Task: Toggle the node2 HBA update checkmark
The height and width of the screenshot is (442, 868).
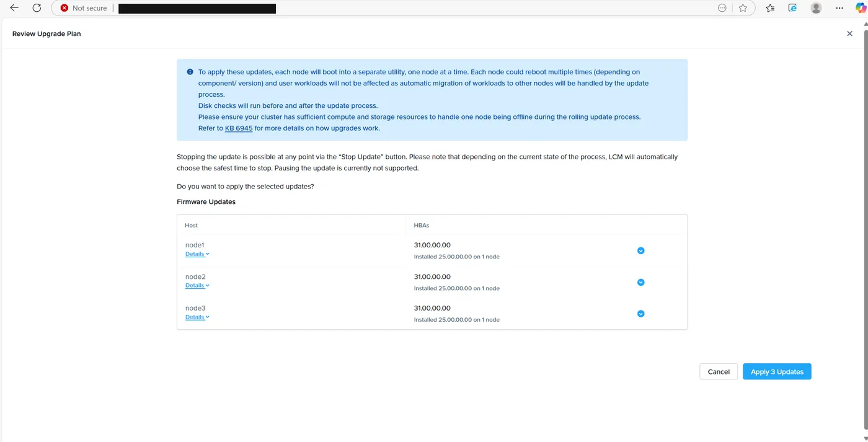Action: 641,282
